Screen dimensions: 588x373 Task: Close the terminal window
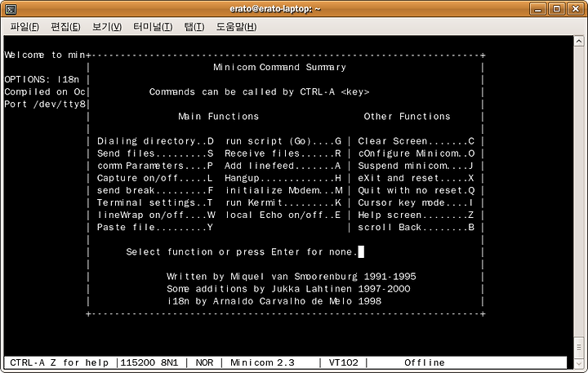tap(576, 9)
